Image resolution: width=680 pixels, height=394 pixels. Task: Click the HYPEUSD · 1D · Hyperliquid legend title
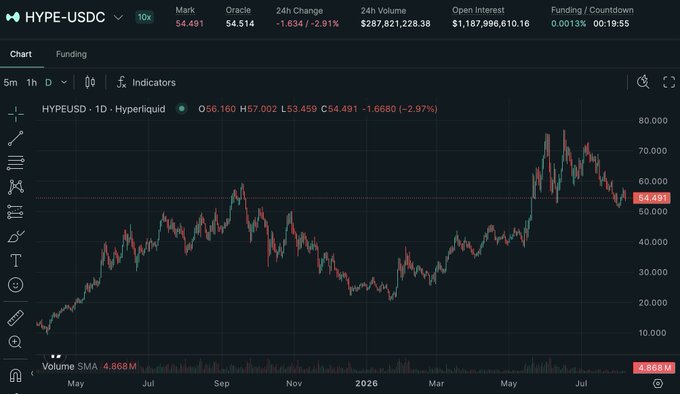click(x=104, y=109)
